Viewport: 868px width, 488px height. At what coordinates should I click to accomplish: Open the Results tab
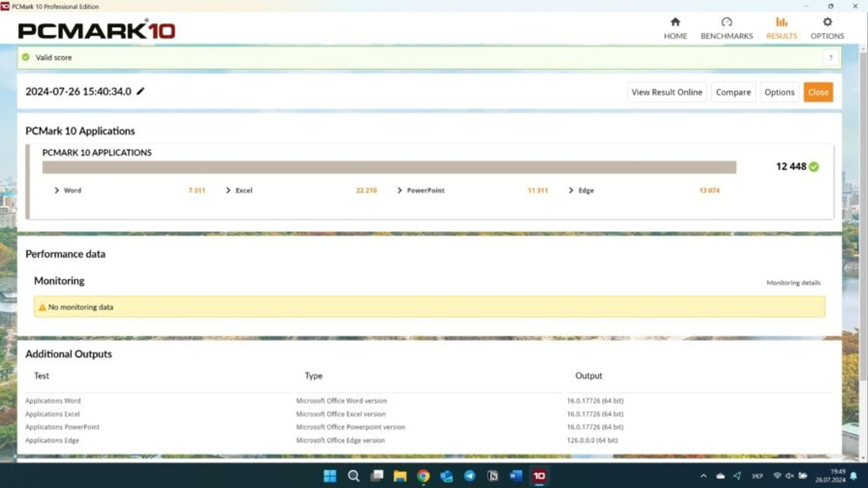[x=781, y=28]
